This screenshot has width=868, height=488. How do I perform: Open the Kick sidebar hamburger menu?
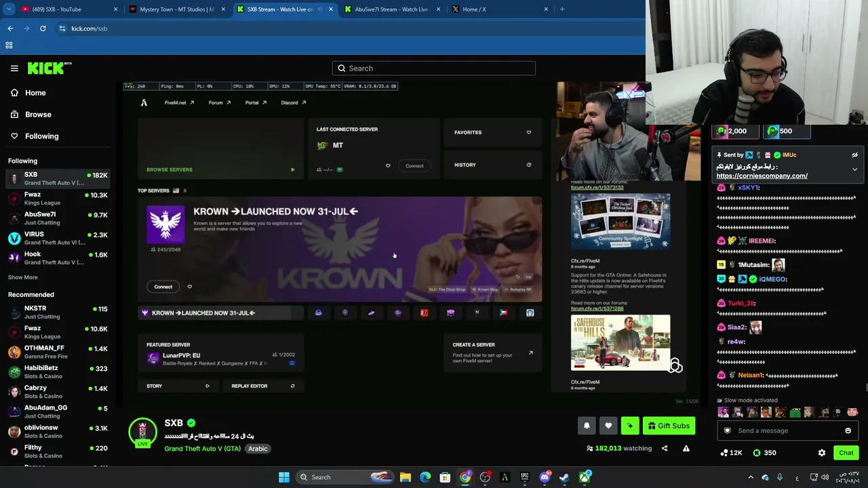[14, 68]
